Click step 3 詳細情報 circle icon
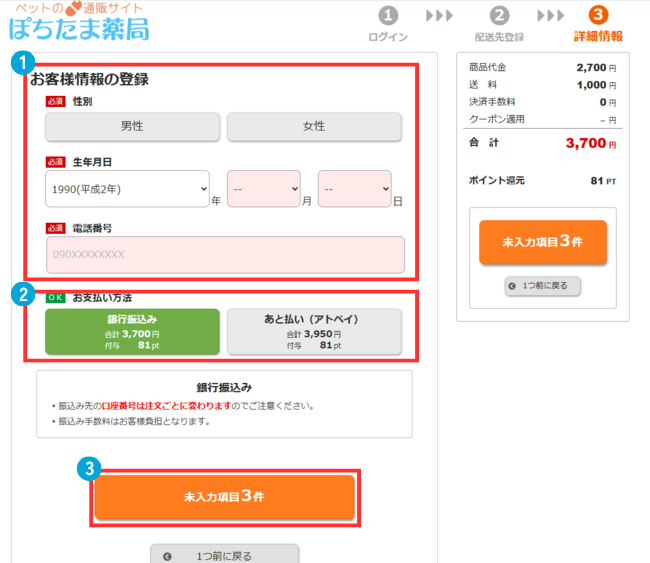 point(598,15)
